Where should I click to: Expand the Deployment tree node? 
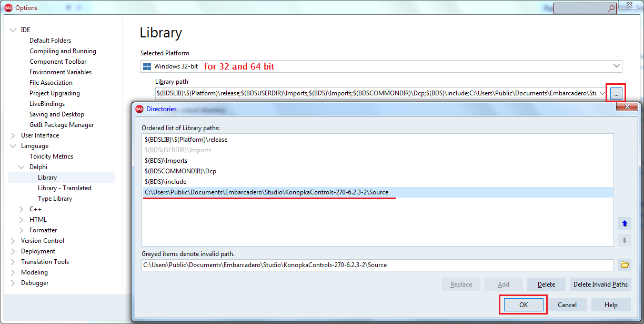(x=13, y=251)
